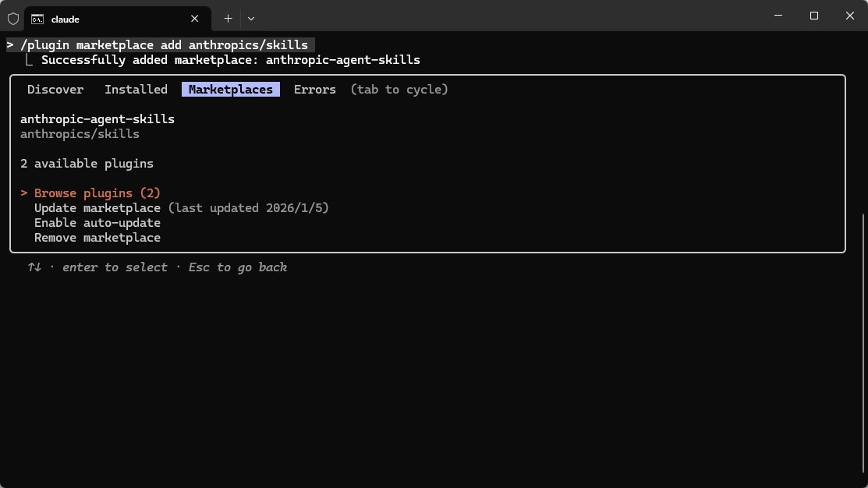Click the shield icon in title bar
Screen dimensions: 868x488
coord(13,18)
